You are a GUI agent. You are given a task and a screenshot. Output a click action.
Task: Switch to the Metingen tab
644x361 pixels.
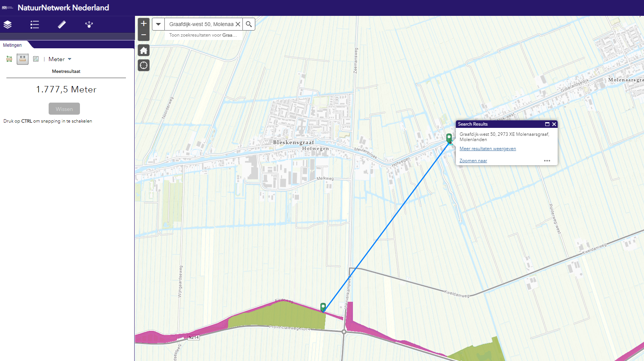pyautogui.click(x=12, y=45)
